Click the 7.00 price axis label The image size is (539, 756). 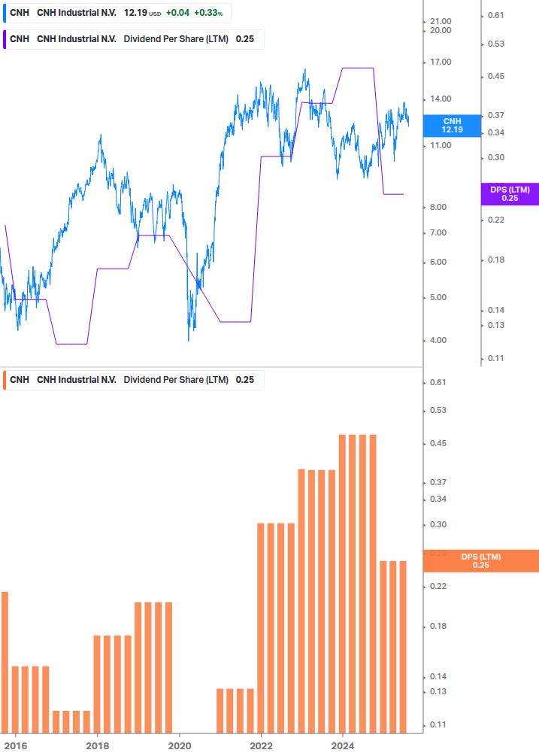coord(438,233)
